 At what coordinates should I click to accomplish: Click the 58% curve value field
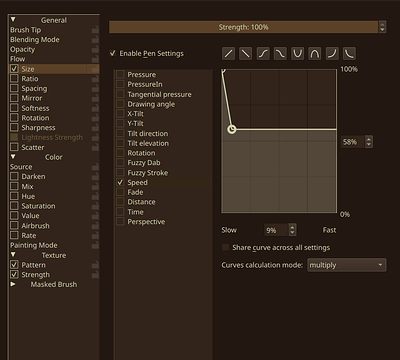coord(353,142)
